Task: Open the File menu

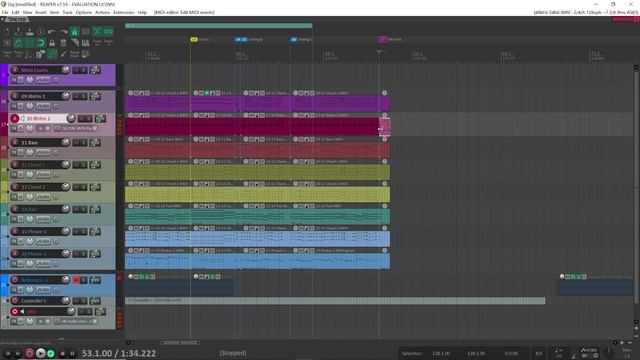Action: 5,12
